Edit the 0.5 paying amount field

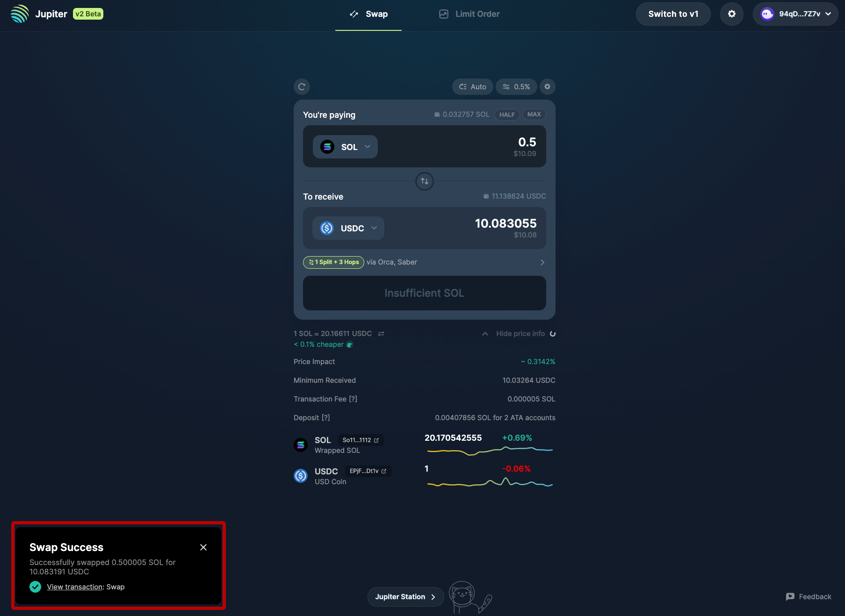tap(527, 142)
